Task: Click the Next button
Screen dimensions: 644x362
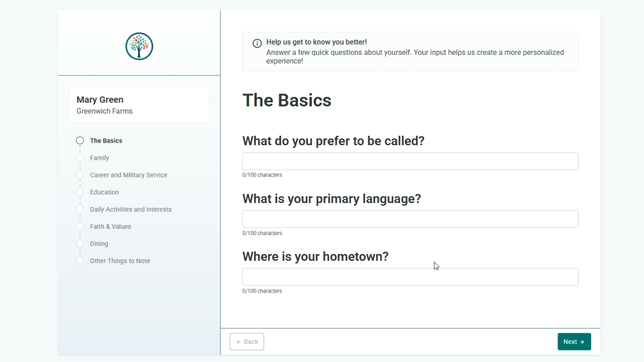Action: (574, 341)
